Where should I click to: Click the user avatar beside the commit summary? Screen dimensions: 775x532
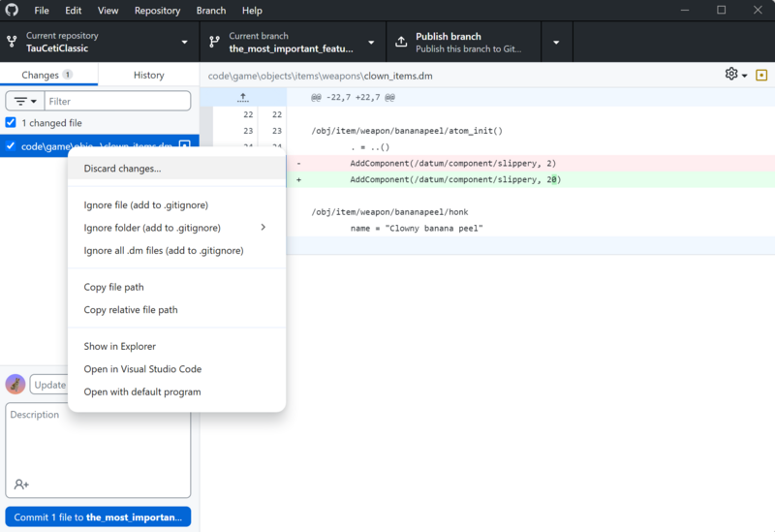15,384
